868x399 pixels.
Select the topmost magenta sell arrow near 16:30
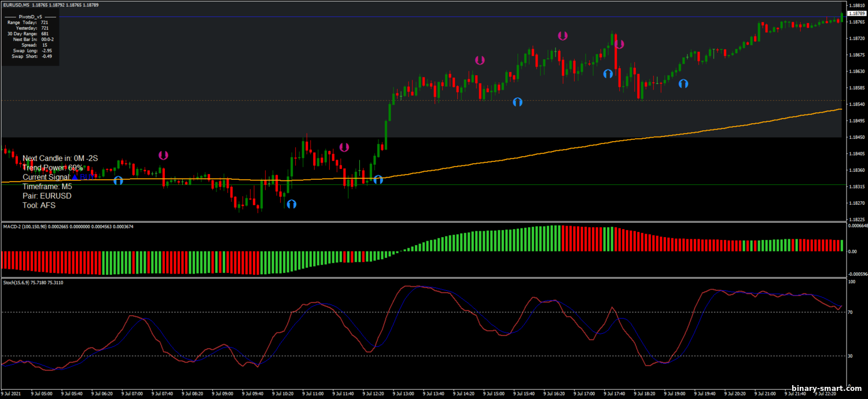[562, 35]
